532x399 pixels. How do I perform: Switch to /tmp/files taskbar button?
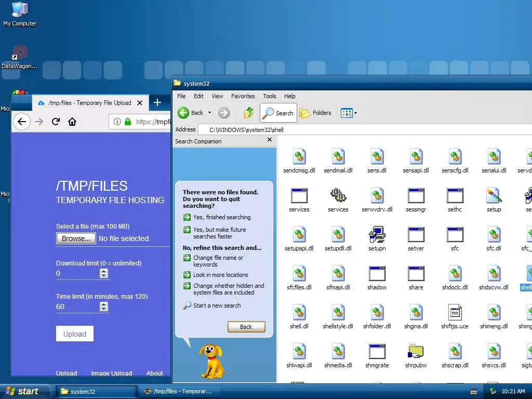(x=180, y=392)
